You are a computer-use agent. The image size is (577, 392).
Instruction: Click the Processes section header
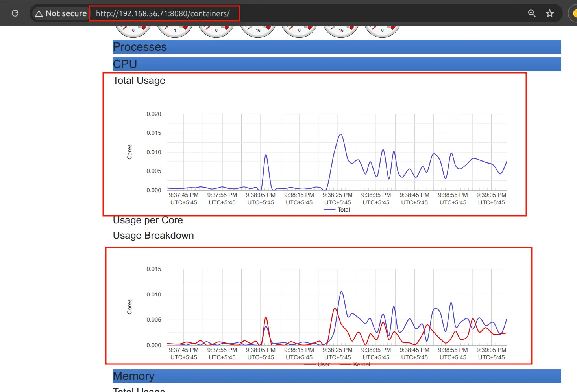pos(337,47)
